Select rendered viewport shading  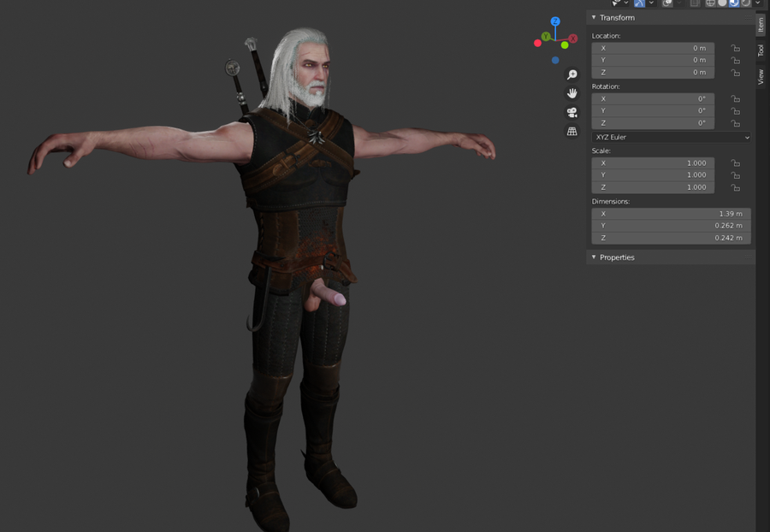746,3
